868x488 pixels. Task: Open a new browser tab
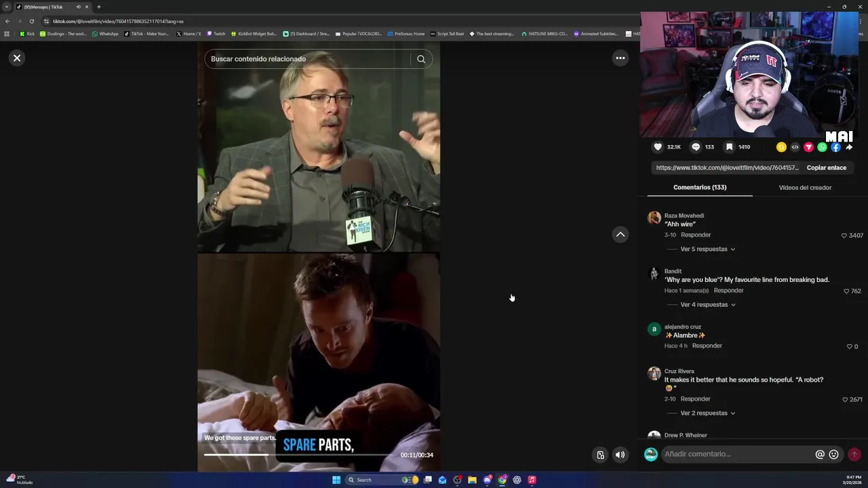(98, 7)
